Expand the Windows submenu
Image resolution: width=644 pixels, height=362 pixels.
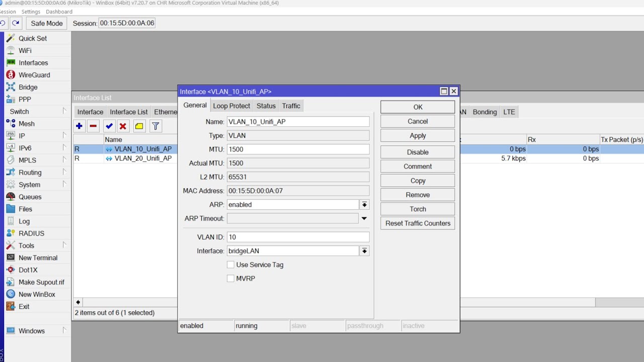pos(64,331)
